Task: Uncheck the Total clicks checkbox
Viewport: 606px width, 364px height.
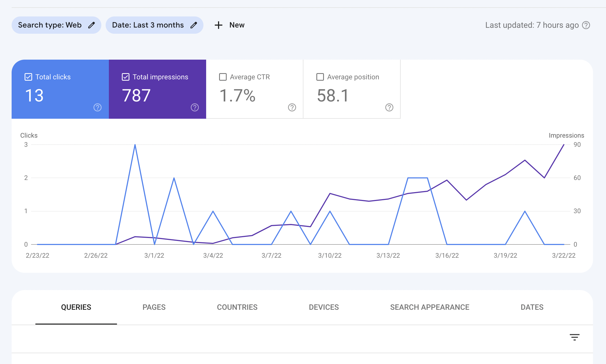Action: (28, 77)
